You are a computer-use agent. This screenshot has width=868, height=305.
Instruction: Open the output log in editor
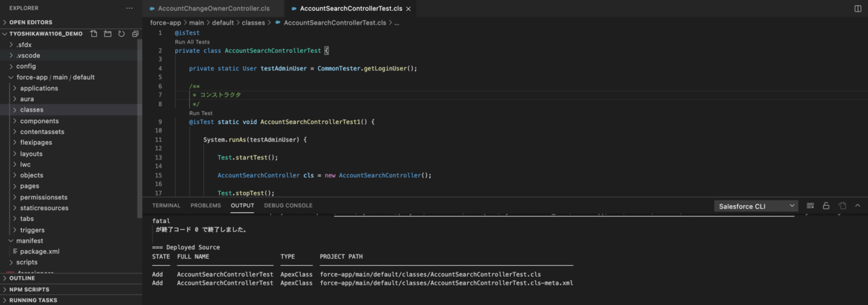842,206
